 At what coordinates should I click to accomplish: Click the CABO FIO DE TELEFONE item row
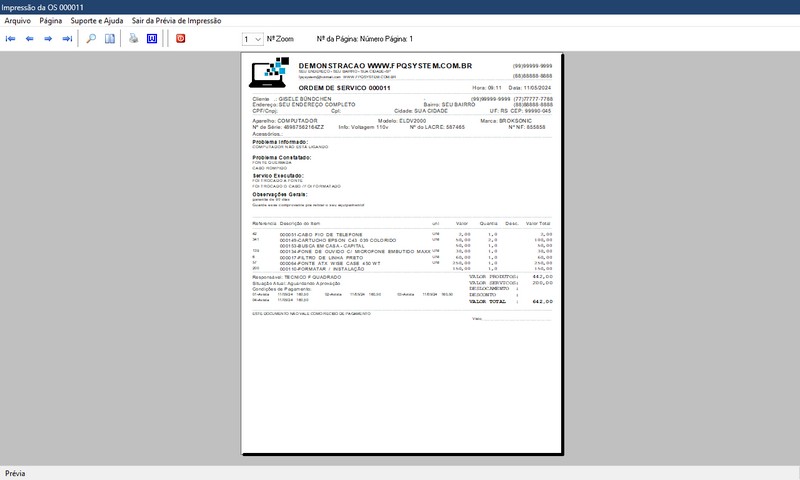click(402, 235)
